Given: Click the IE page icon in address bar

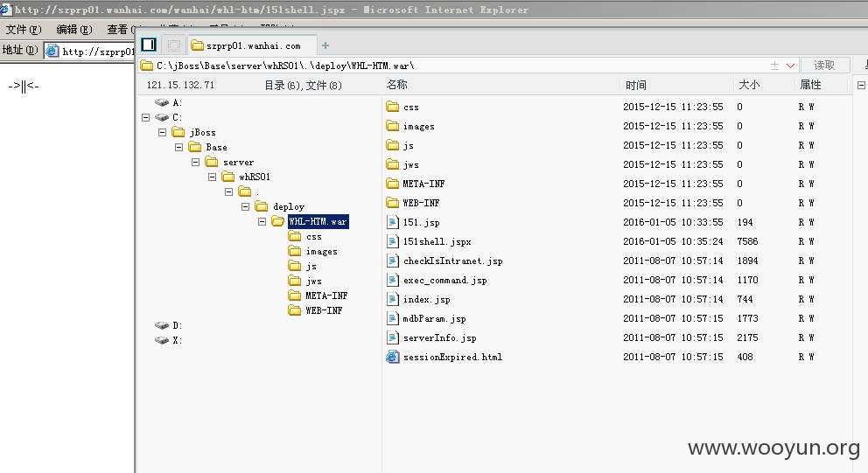Looking at the screenshot, I should click(x=52, y=52).
